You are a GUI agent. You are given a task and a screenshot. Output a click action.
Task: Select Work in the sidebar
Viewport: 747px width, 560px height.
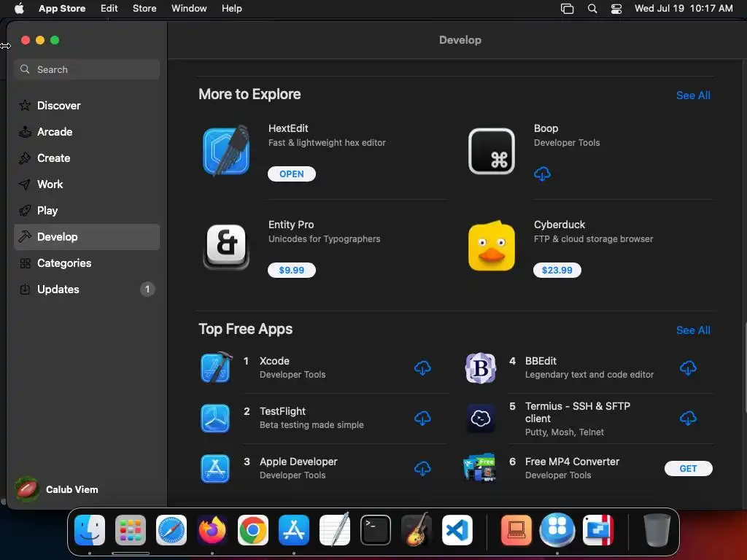(87, 184)
